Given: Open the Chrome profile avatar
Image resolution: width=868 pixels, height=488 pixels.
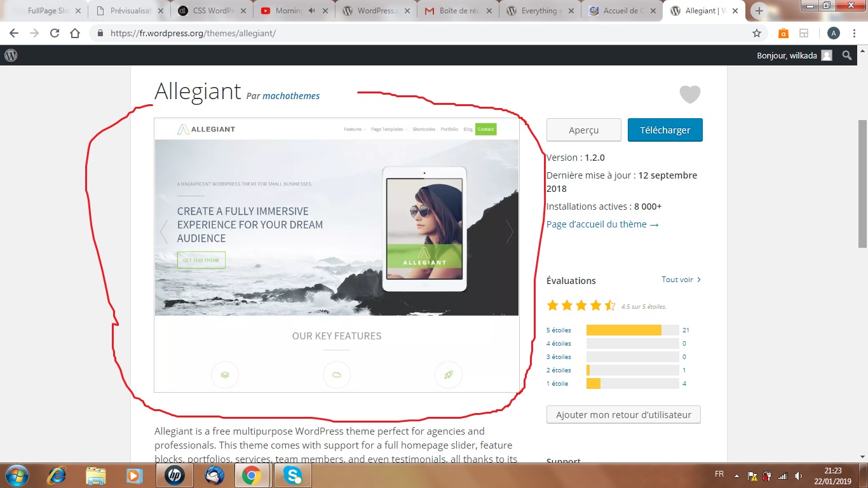Looking at the screenshot, I should pyautogui.click(x=834, y=33).
